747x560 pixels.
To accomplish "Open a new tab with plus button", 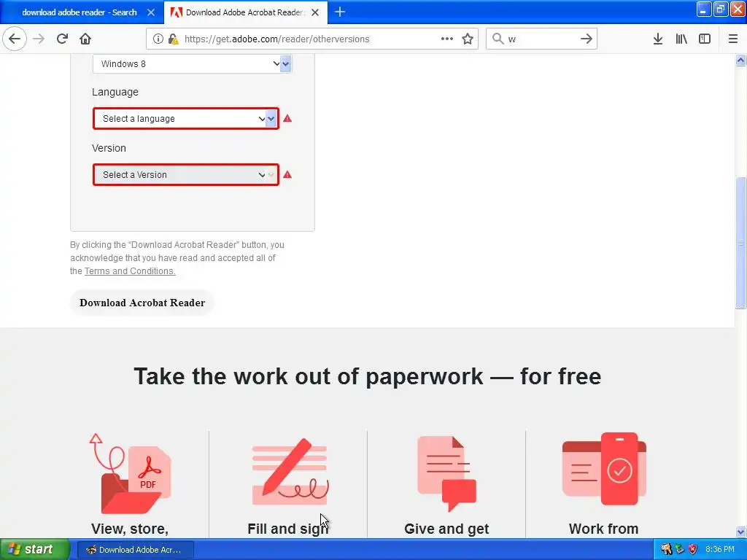I will point(340,12).
